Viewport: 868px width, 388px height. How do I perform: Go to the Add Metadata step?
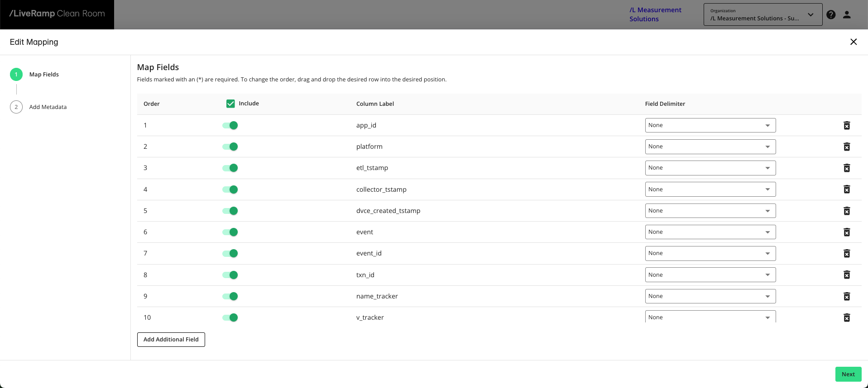[x=48, y=107]
